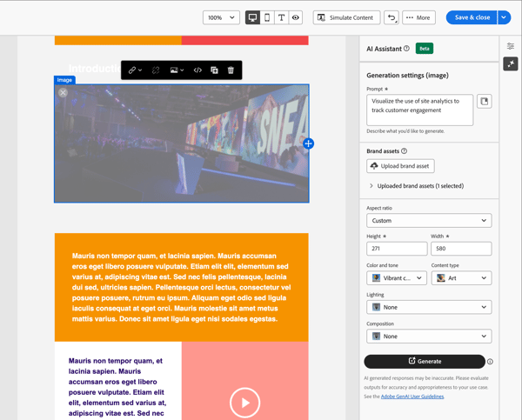Click the Width field showing 580
522x420 pixels.
(461, 249)
